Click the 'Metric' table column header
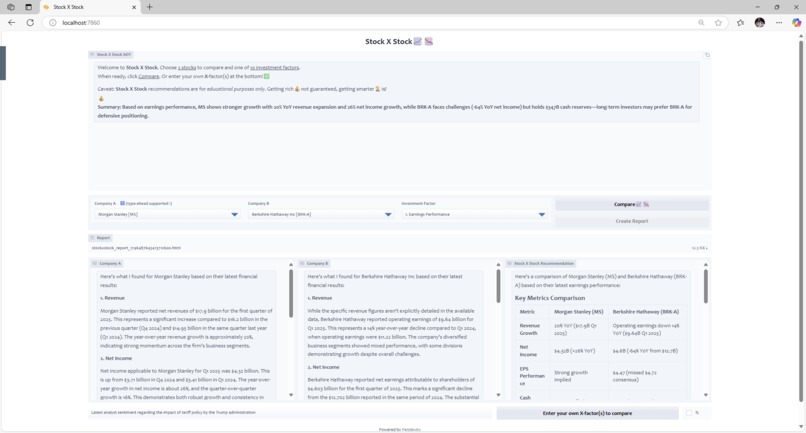Viewport: 806px width, 433px height. (x=527, y=312)
